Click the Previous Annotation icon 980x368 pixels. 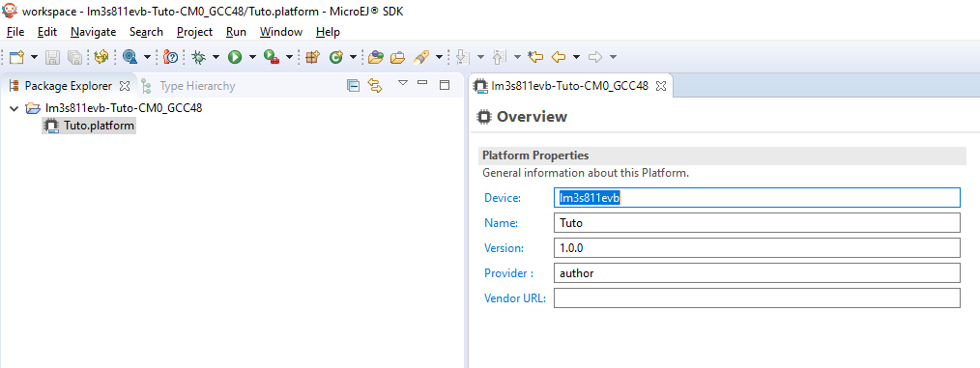(x=499, y=57)
